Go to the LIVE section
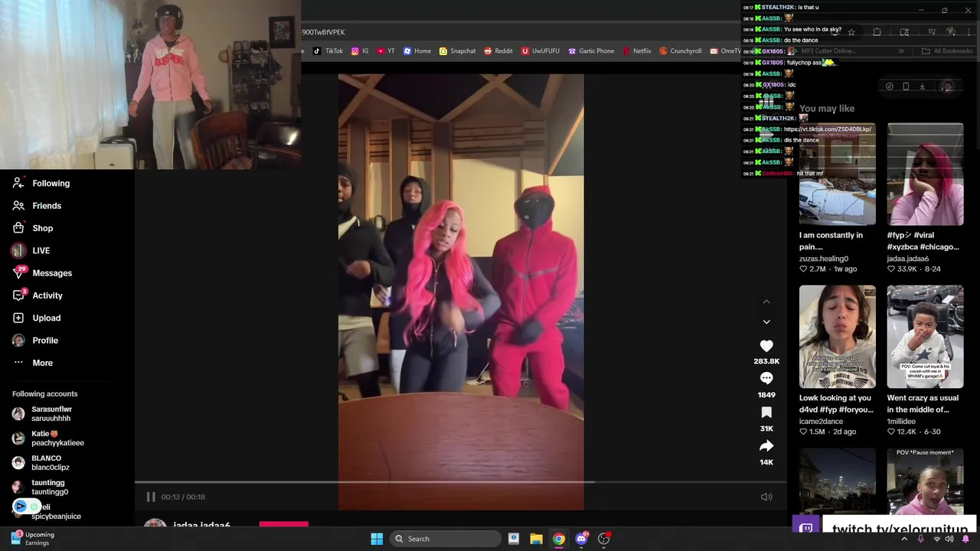 (31, 250)
